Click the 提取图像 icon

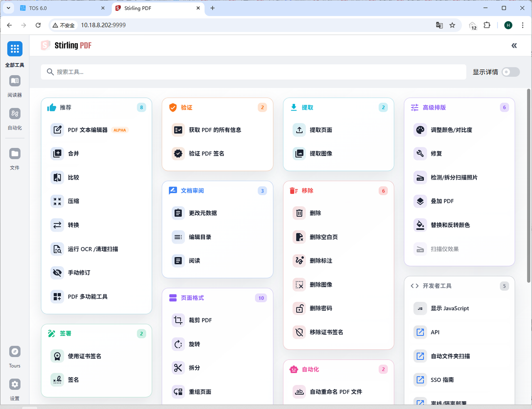299,154
